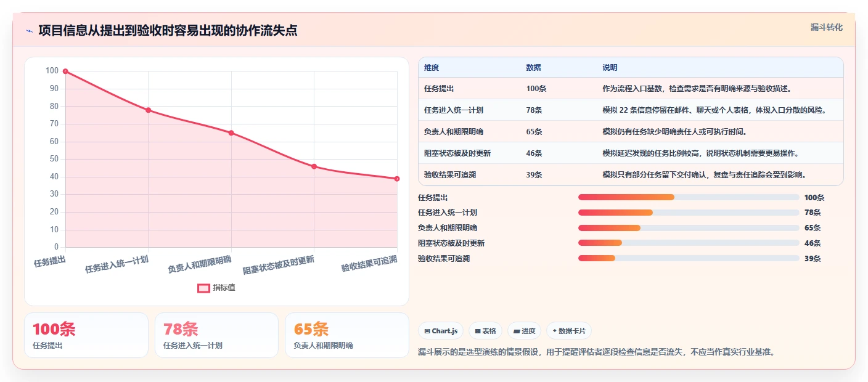Click the 漏斗转化 badge in the header
This screenshot has width=868, height=382.
coord(826,27)
